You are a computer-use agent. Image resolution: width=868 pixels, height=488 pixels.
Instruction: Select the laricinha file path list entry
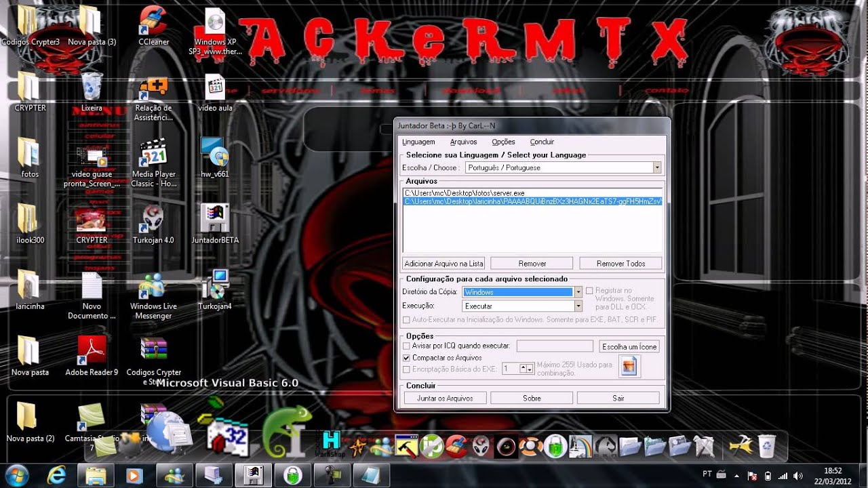point(532,201)
